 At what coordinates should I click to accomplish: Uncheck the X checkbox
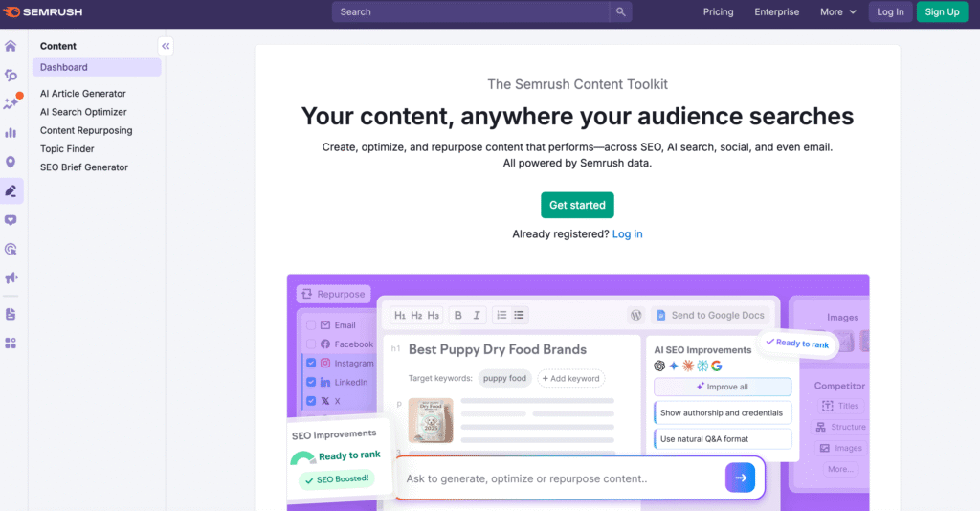[x=311, y=400]
